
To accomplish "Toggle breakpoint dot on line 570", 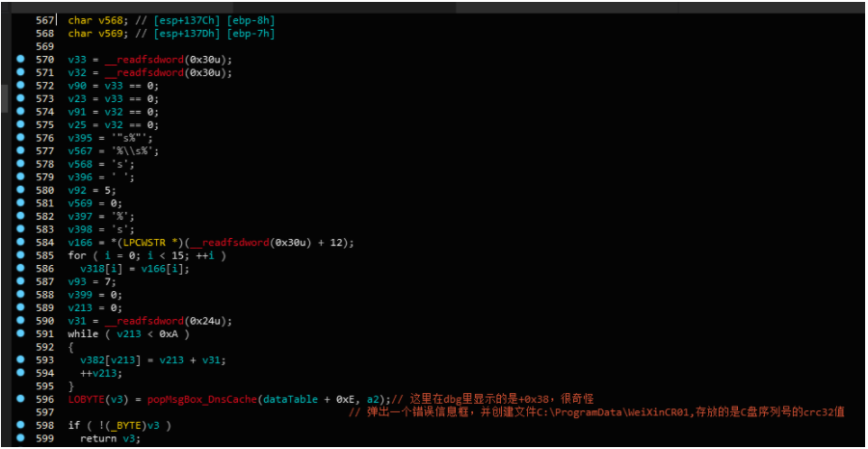I will (20, 59).
